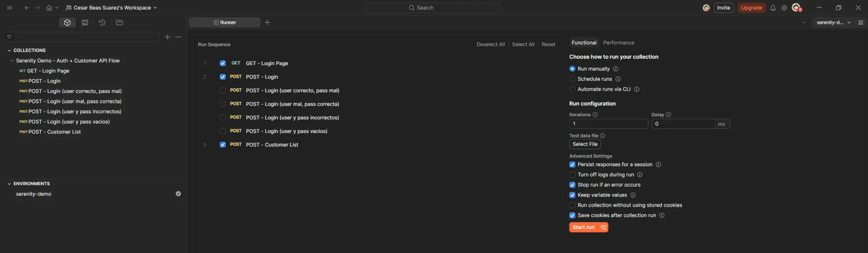Open the settings gear icon
Viewport: 868px width, 253px height.
pyautogui.click(x=784, y=8)
